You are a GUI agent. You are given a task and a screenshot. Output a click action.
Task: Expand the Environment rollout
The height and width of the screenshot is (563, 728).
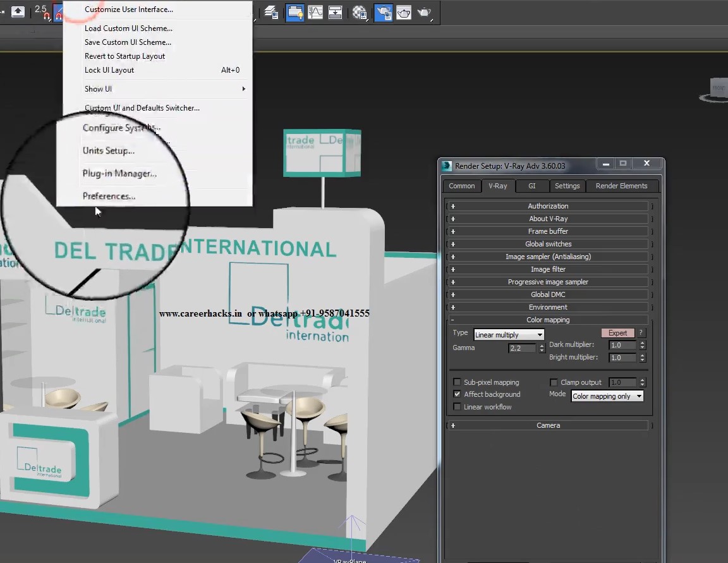coord(549,307)
